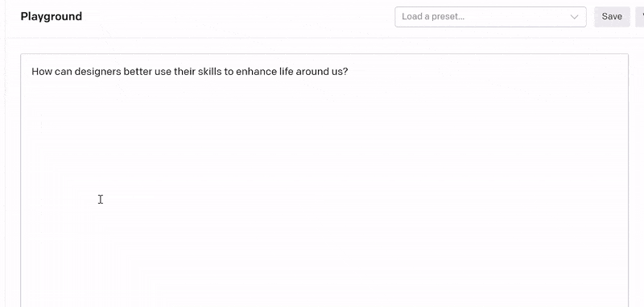Screen dimensions: 644x307
Task: Click the partially visible button beside Save
Action: [640, 17]
